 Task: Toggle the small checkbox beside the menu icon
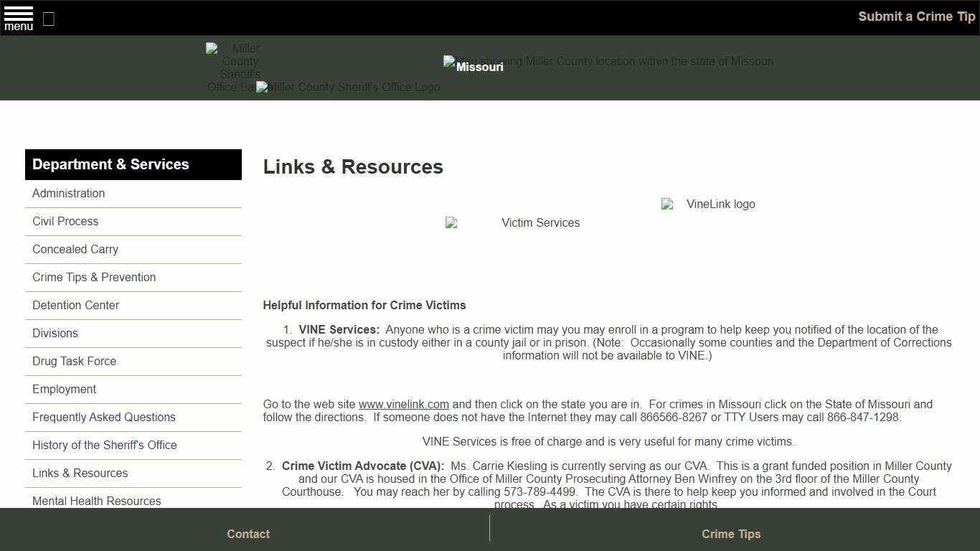coord(48,19)
